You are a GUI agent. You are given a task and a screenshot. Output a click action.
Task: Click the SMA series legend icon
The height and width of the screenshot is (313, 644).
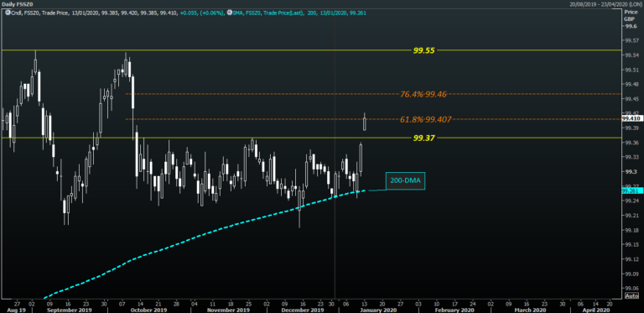pos(228,13)
